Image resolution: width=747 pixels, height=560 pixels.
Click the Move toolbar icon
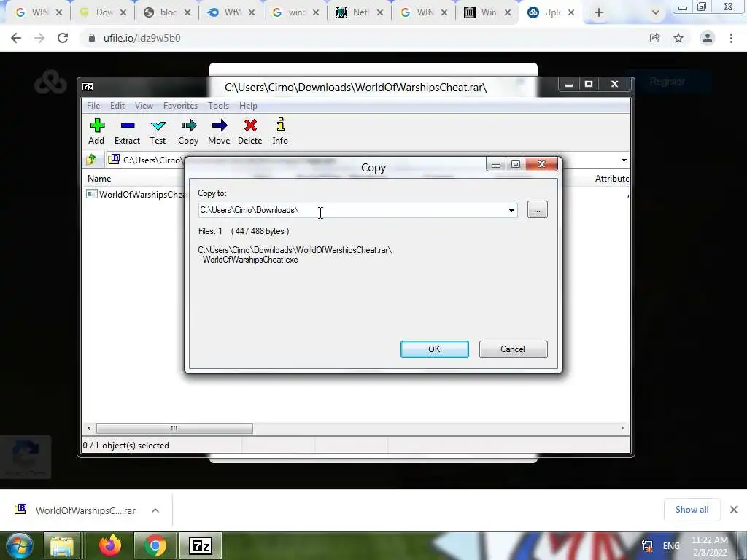(x=219, y=131)
